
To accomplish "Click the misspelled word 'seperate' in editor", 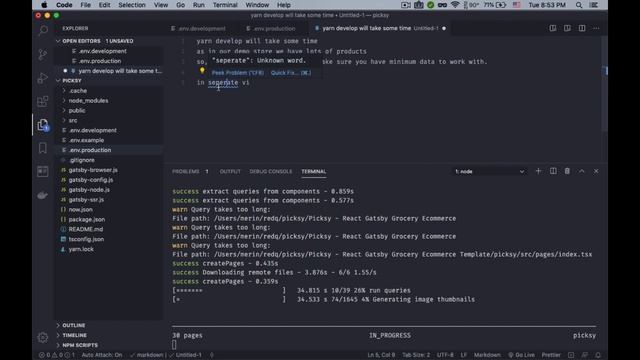I will click(x=223, y=82).
